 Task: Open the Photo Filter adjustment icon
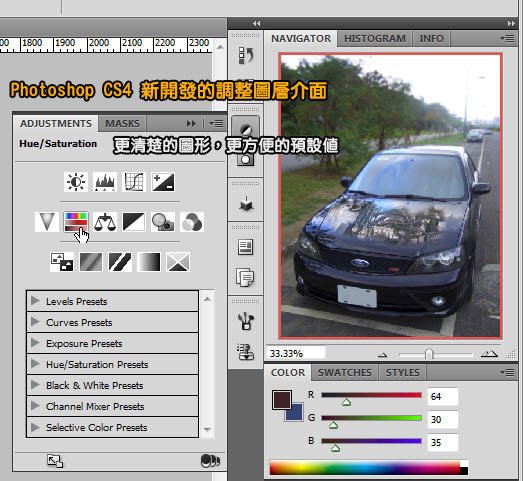tap(163, 222)
